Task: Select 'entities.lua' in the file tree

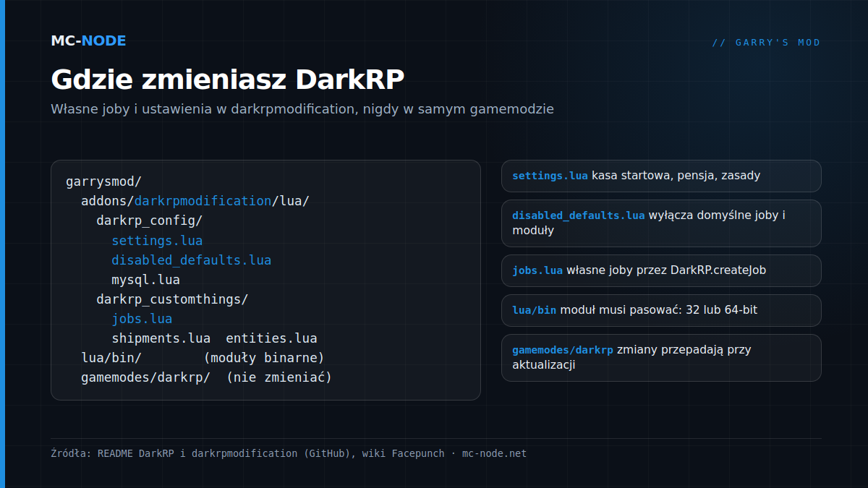Action: [x=271, y=338]
